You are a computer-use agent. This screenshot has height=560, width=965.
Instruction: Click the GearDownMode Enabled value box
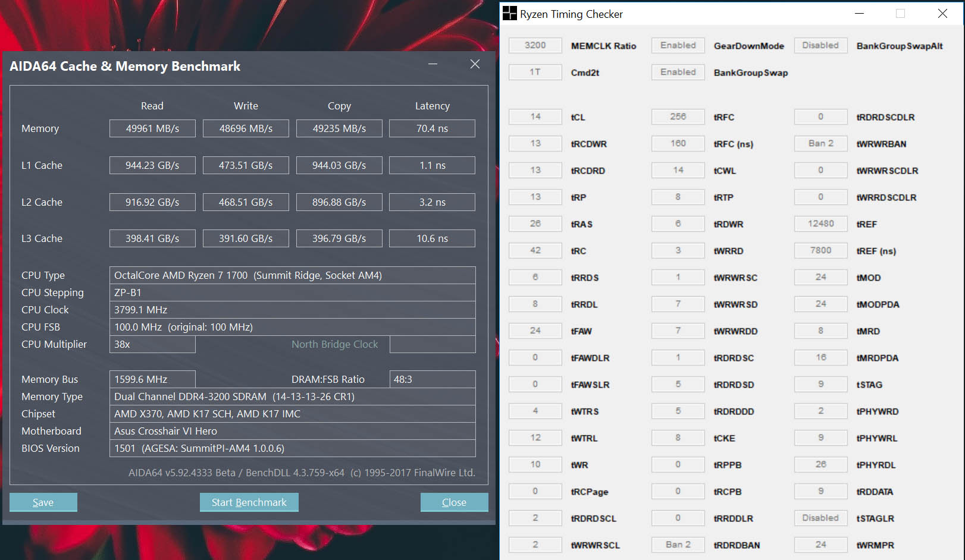tap(678, 45)
